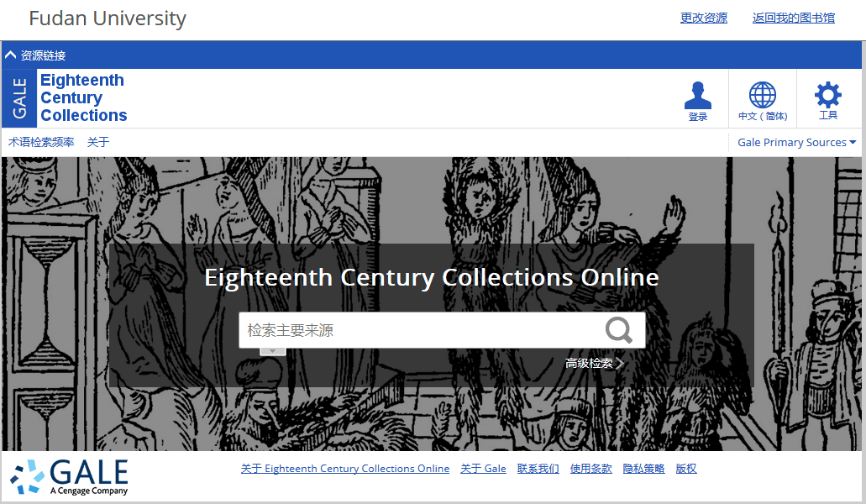Click the magnifying glass search icon
This screenshot has height=504, width=866.
pos(618,330)
